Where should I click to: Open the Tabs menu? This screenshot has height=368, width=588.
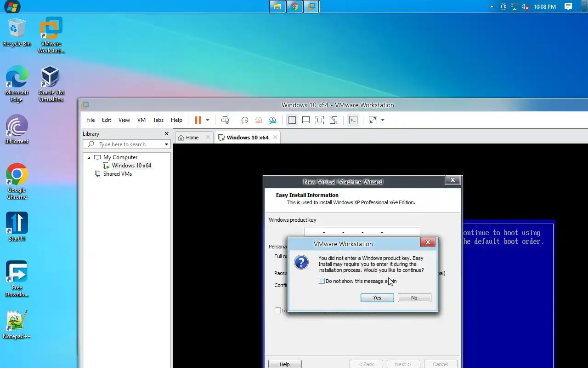pos(158,120)
